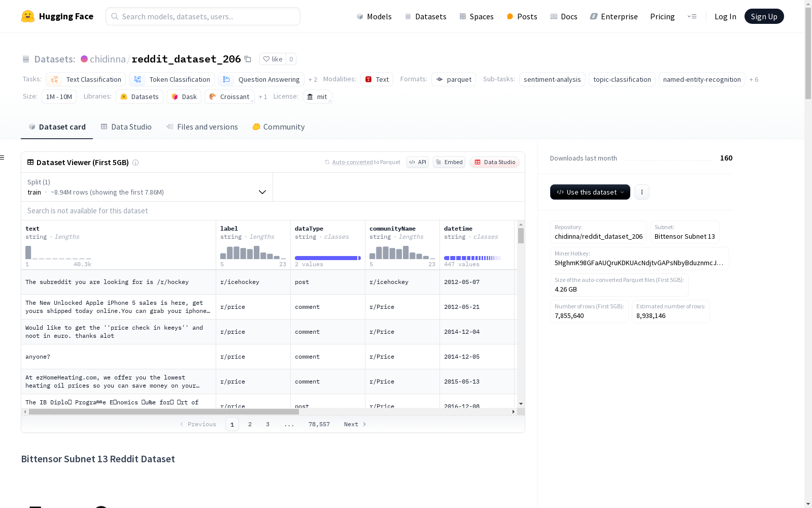Expand the +2 more tasks

coord(313,80)
